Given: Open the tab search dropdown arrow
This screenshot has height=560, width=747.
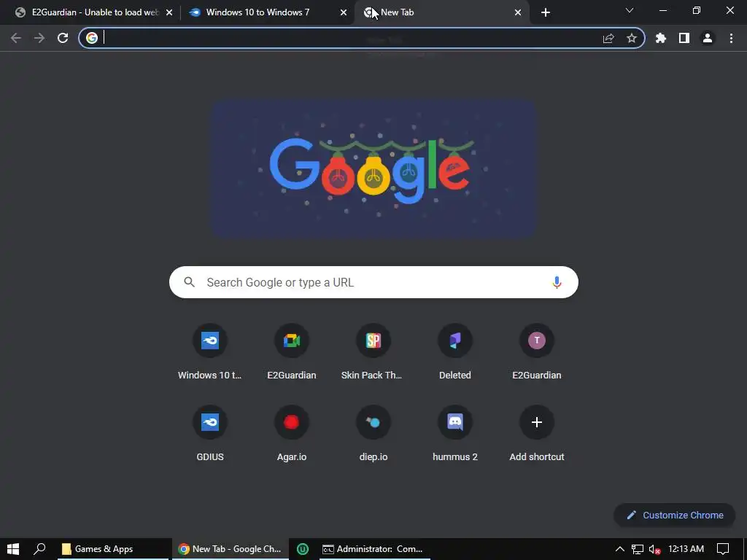Looking at the screenshot, I should tap(630, 10).
